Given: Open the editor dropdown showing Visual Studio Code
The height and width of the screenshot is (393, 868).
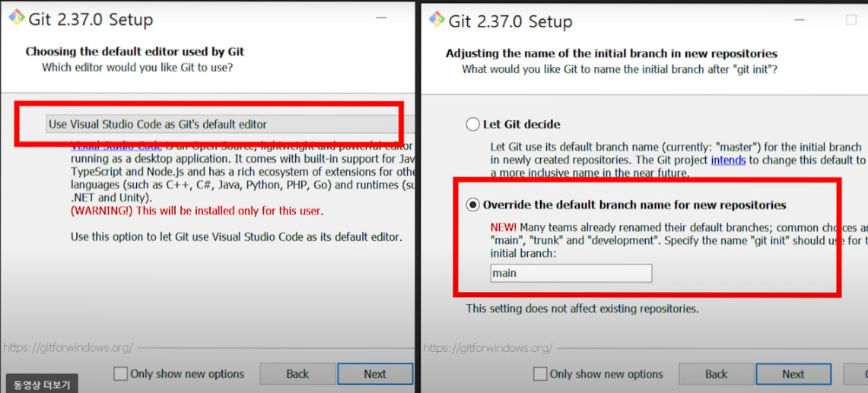Looking at the screenshot, I should coord(230,124).
